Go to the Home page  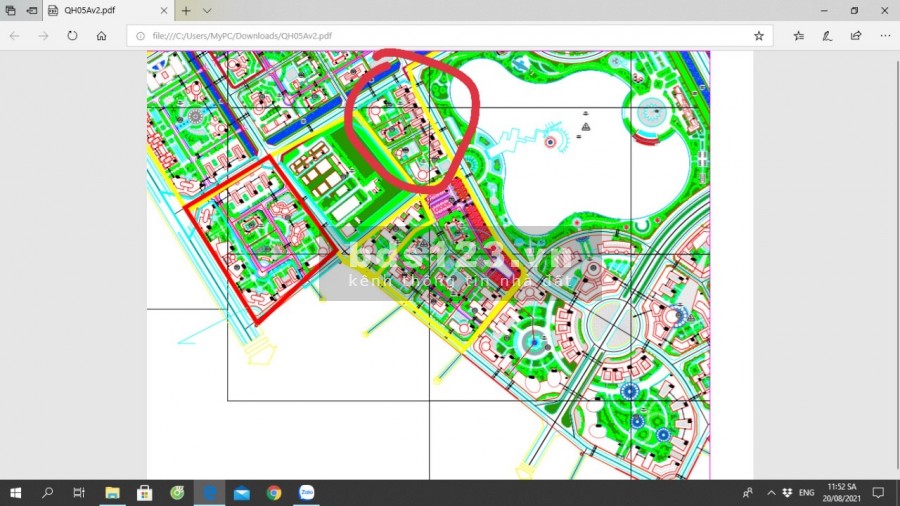click(102, 36)
